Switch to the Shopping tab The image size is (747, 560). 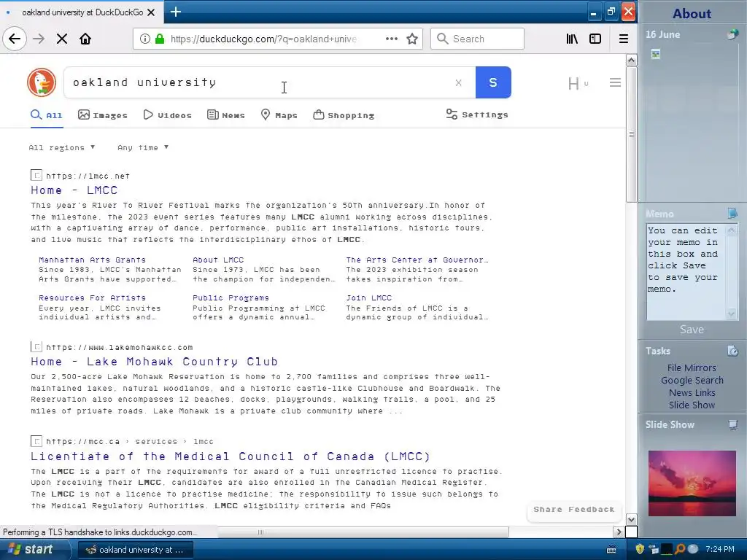tap(344, 114)
